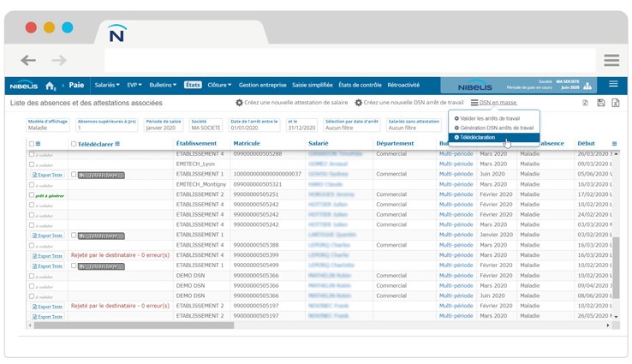632x364 pixels.
Task: Select Télédéclaration in the DSN en masse menu
Action: point(480,137)
